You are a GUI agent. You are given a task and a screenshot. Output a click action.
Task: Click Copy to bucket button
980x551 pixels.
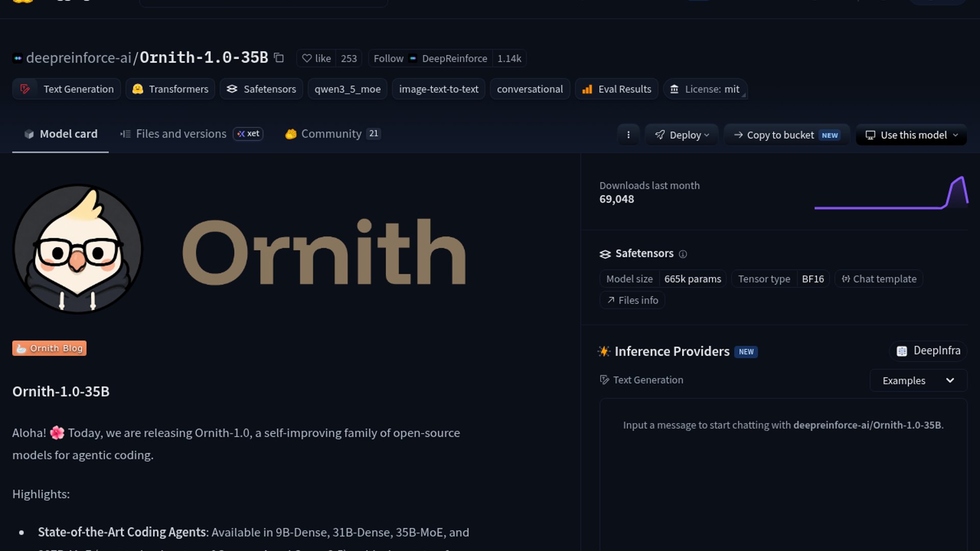point(787,135)
